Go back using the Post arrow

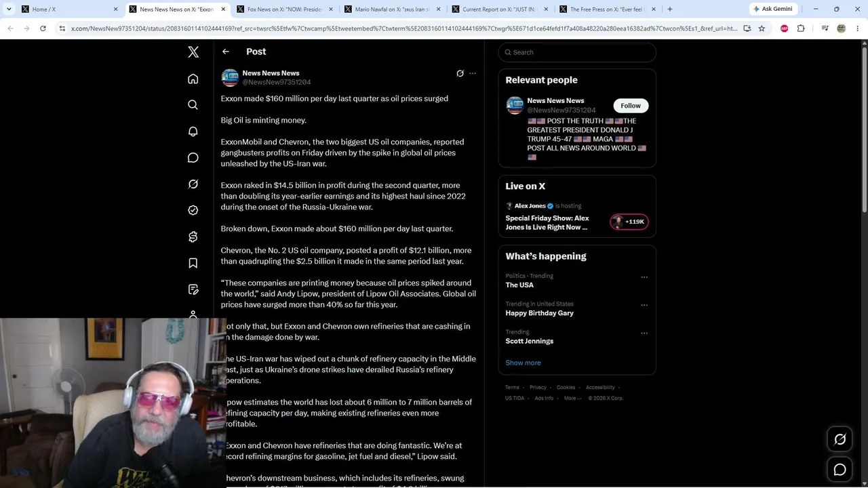226,52
